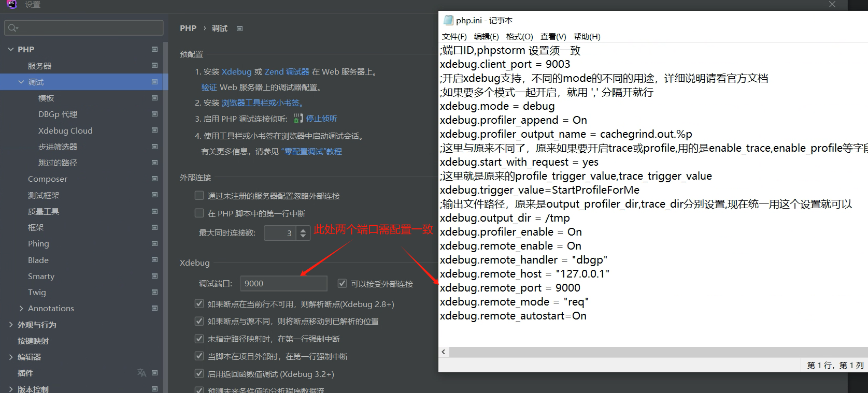Viewport: 868px width, 393px height.
Task: Click the Notepad scroll-left arrow
Action: click(x=444, y=352)
